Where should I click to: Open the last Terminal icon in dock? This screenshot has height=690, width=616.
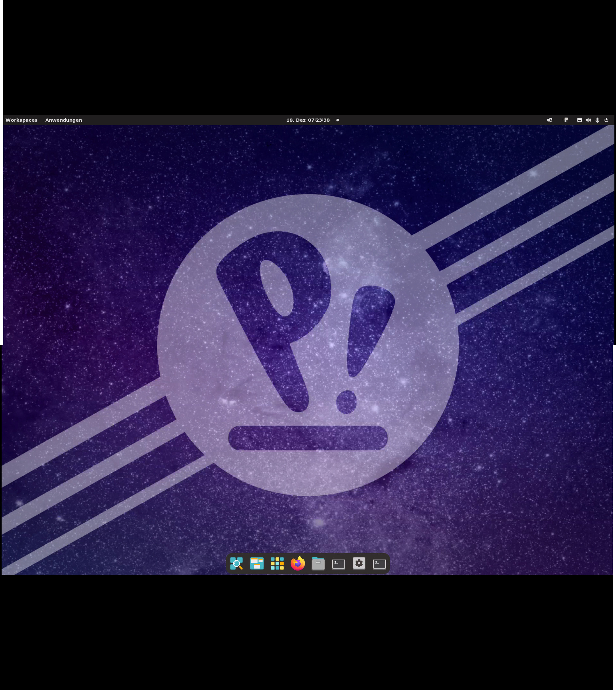(379, 563)
